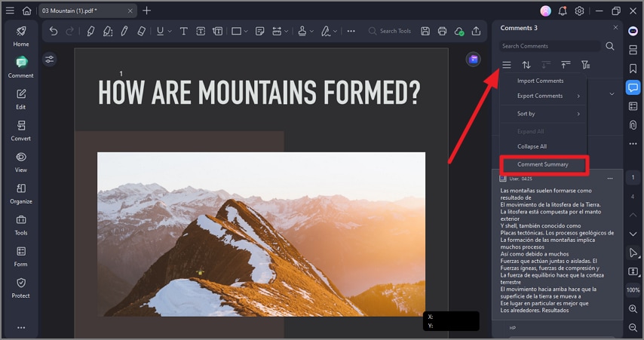
Task: Open settings gear in title bar
Action: (579, 11)
